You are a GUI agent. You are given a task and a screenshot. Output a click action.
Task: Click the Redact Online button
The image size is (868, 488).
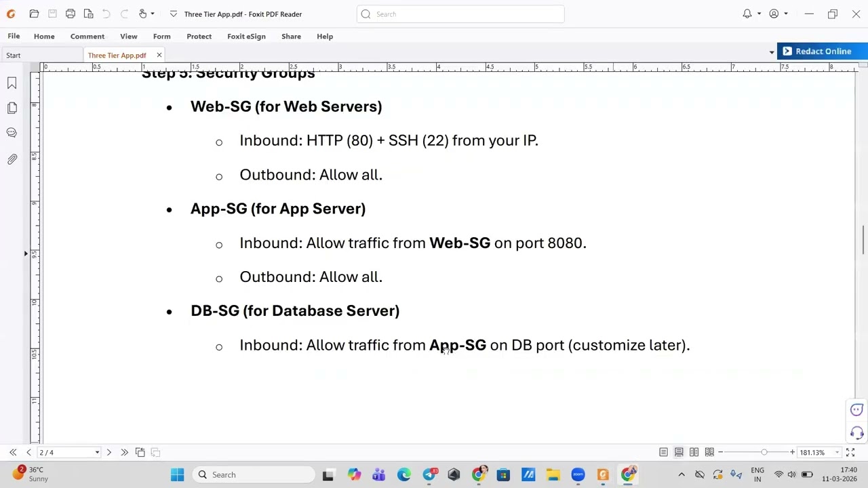823,52
